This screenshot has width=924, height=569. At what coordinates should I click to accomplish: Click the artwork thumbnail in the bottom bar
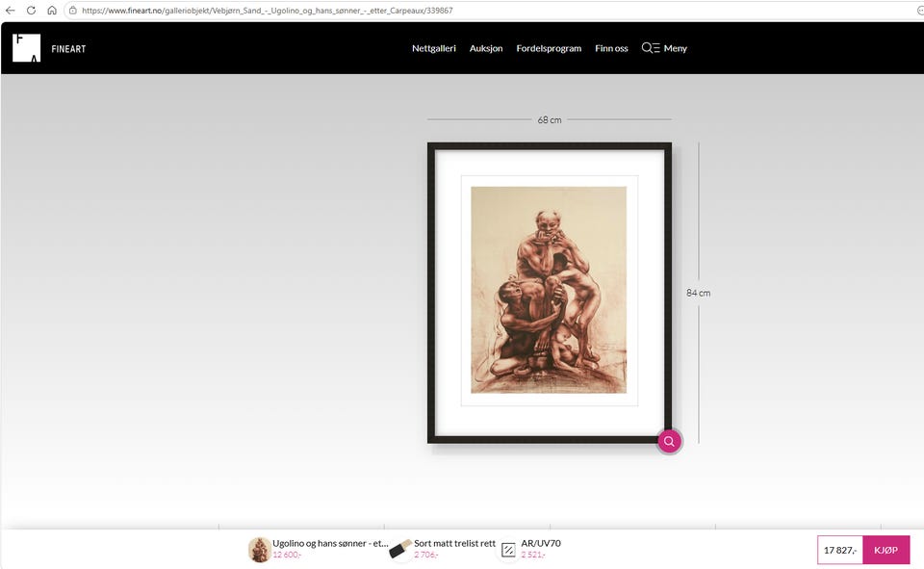(x=259, y=550)
